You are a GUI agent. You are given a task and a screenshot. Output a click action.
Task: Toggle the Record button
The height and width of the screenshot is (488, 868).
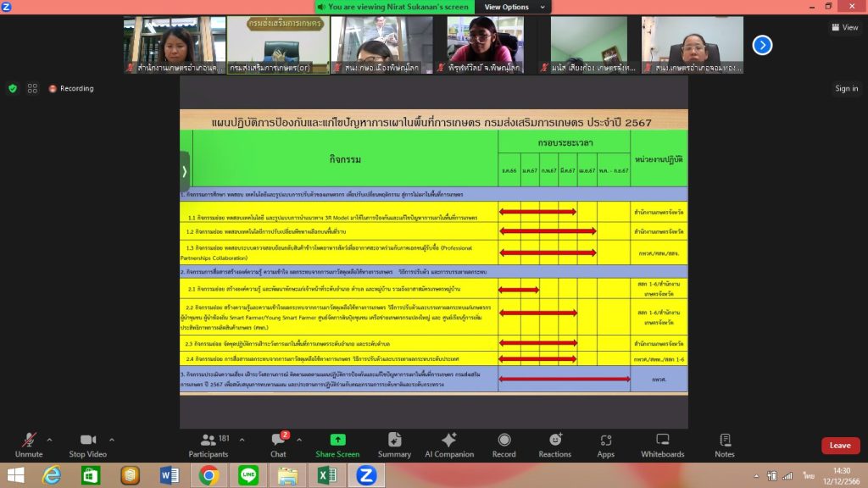tap(504, 445)
